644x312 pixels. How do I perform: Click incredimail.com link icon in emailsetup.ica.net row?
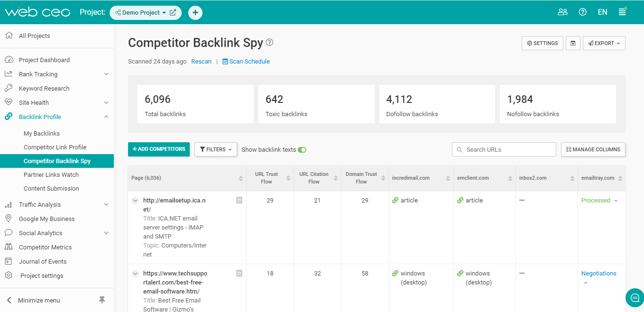(x=395, y=201)
